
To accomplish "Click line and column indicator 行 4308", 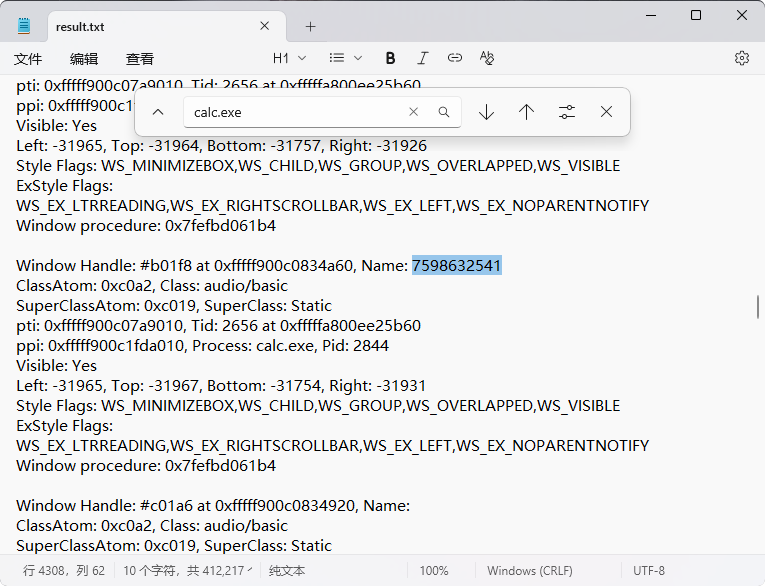I will 64,570.
